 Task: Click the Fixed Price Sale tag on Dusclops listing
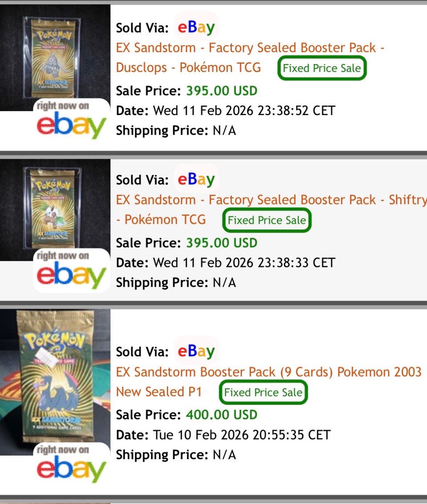point(322,68)
